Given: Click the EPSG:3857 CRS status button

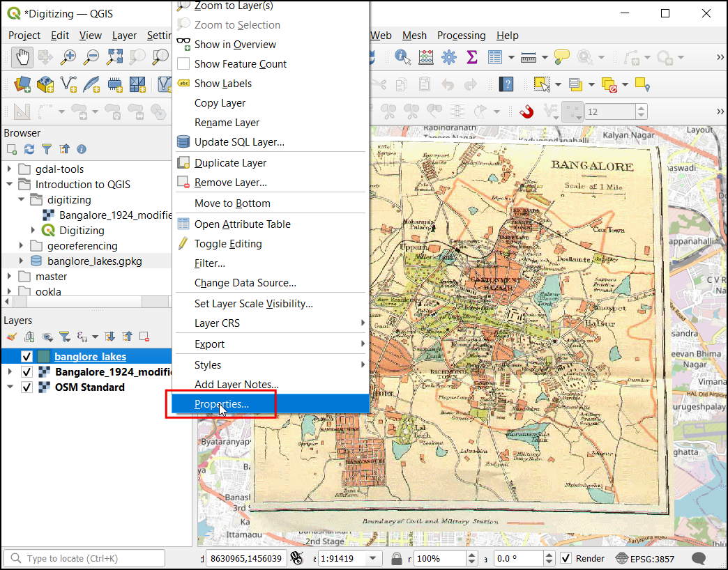Looking at the screenshot, I should [x=644, y=558].
